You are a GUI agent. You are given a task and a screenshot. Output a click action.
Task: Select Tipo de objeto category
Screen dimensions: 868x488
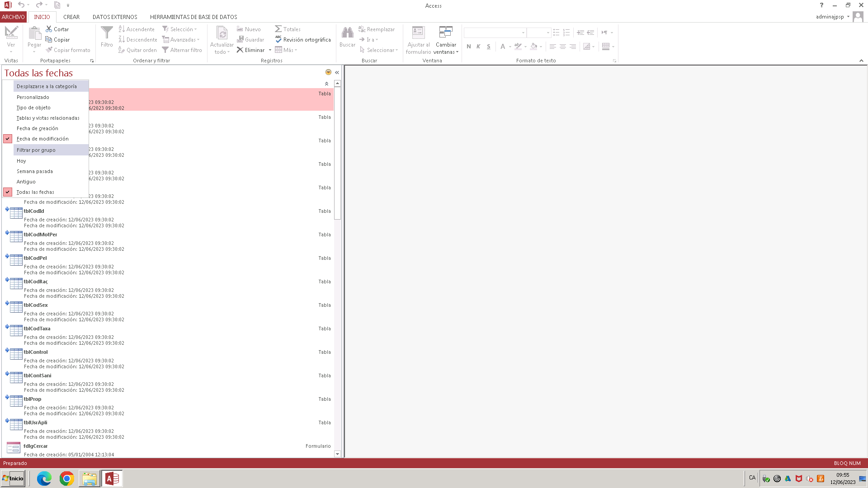click(x=33, y=108)
